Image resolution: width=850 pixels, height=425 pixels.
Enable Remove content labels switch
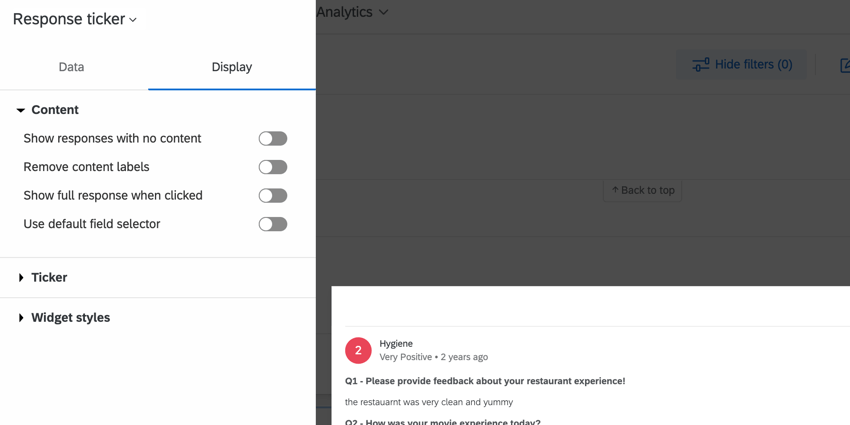[x=273, y=167]
